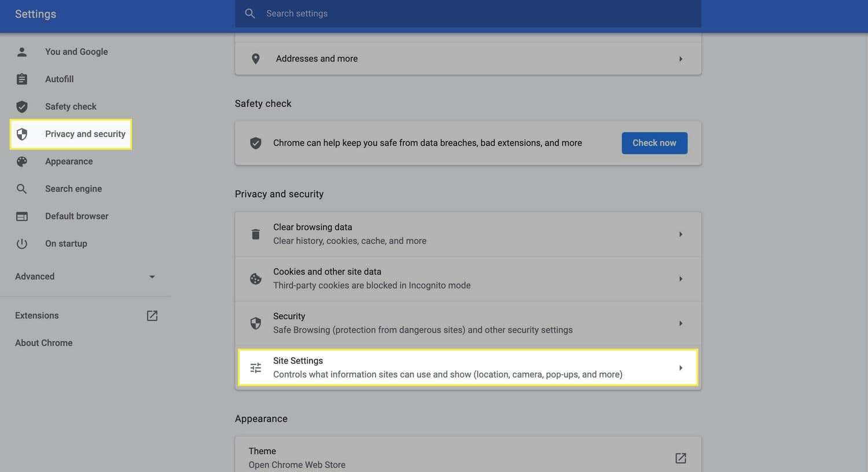The image size is (868, 472).
Task: Click the checkmark shield icon in Safety check card
Action: (256, 143)
